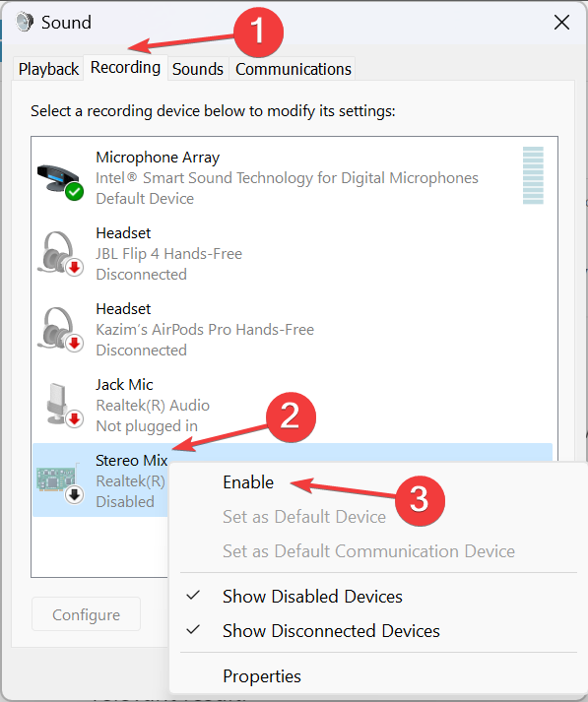Click the Configure button

86,614
